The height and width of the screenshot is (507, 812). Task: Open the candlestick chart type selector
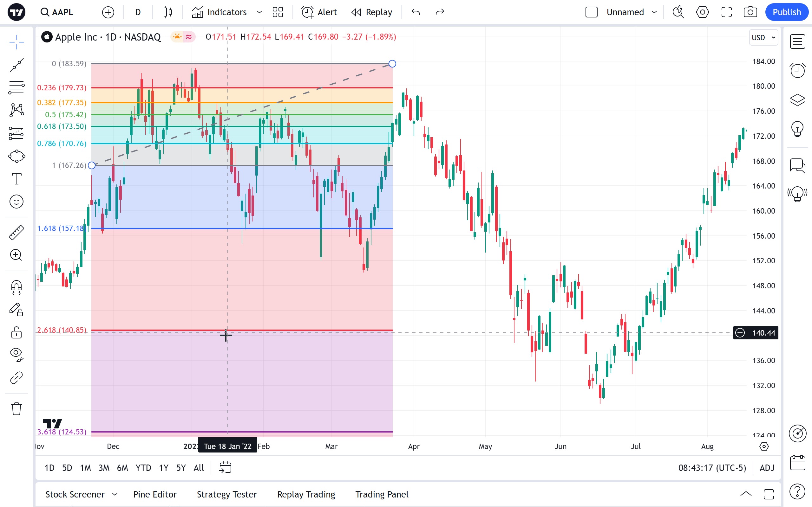(x=167, y=12)
